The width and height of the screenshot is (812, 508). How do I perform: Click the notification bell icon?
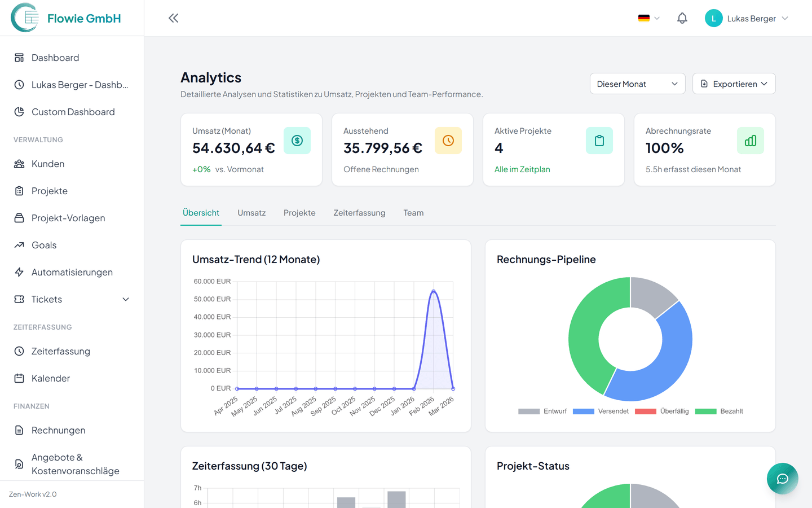[682, 17]
